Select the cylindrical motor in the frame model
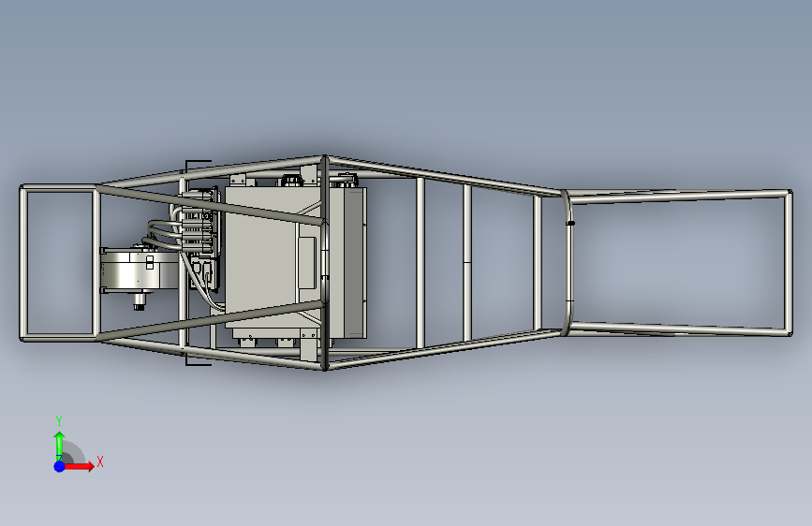 tap(139, 270)
